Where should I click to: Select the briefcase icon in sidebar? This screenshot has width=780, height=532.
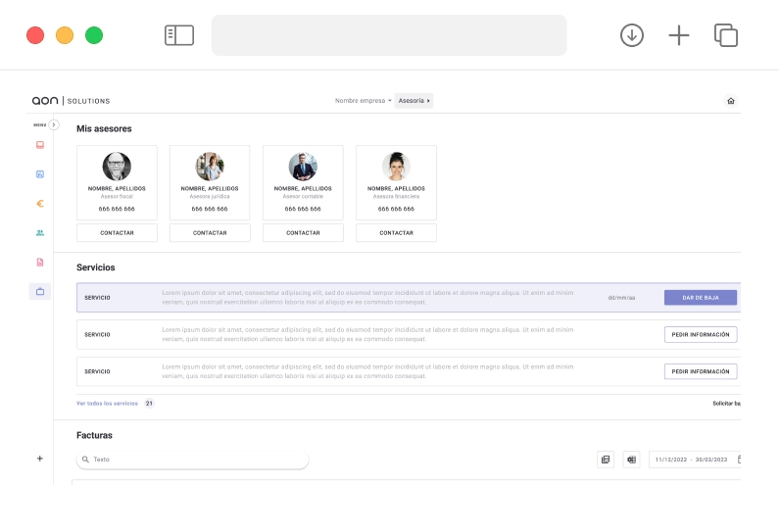click(40, 292)
